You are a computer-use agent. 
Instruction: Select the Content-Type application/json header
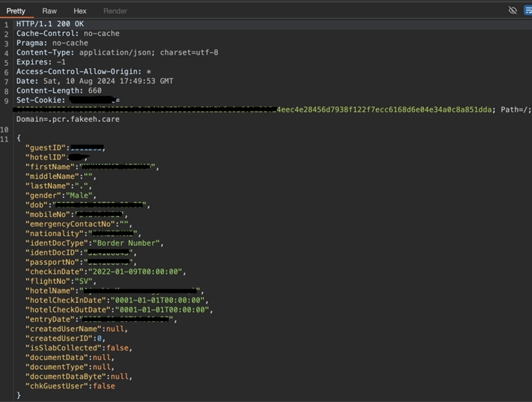[118, 52]
